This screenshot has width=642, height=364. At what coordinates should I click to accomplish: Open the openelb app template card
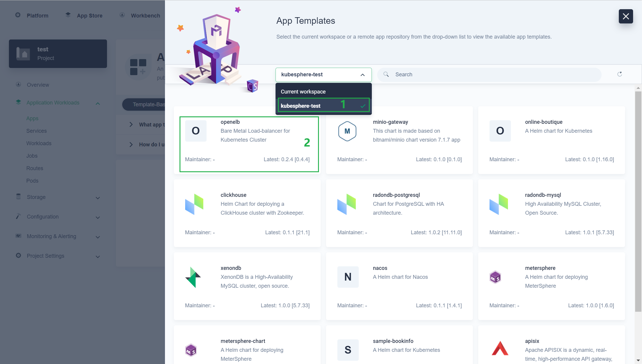point(247,140)
